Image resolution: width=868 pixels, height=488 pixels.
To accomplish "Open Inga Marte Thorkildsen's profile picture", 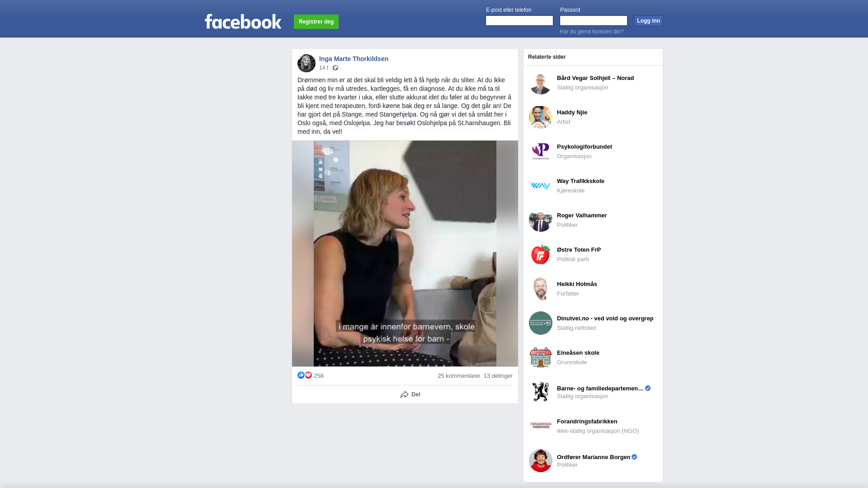I will (307, 63).
